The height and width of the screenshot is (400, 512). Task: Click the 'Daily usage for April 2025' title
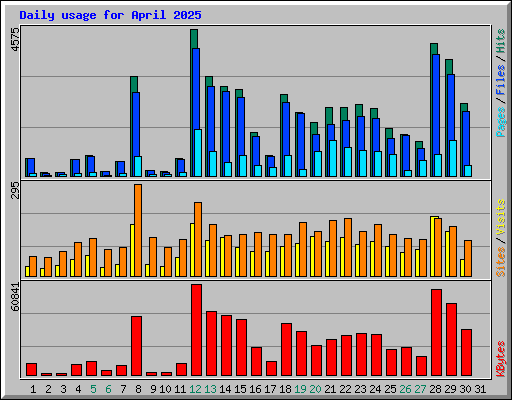tap(110, 15)
